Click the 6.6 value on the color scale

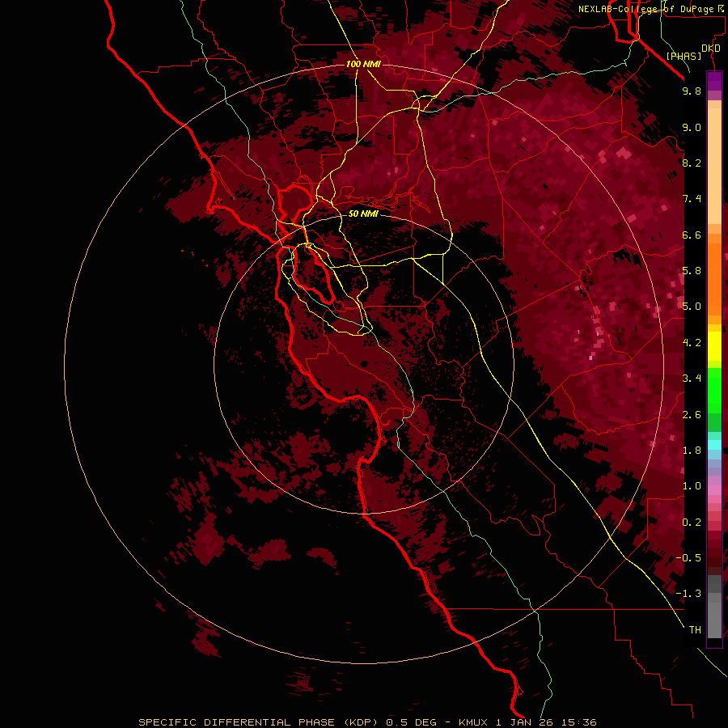click(692, 235)
